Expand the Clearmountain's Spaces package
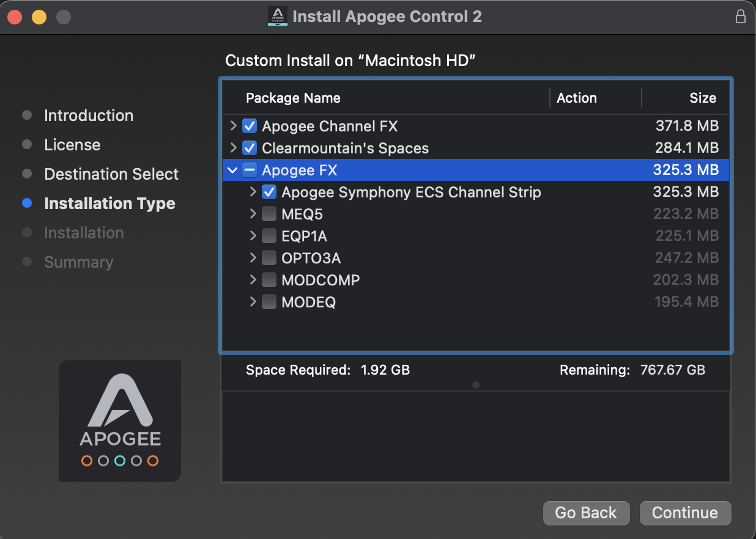 pyautogui.click(x=232, y=148)
